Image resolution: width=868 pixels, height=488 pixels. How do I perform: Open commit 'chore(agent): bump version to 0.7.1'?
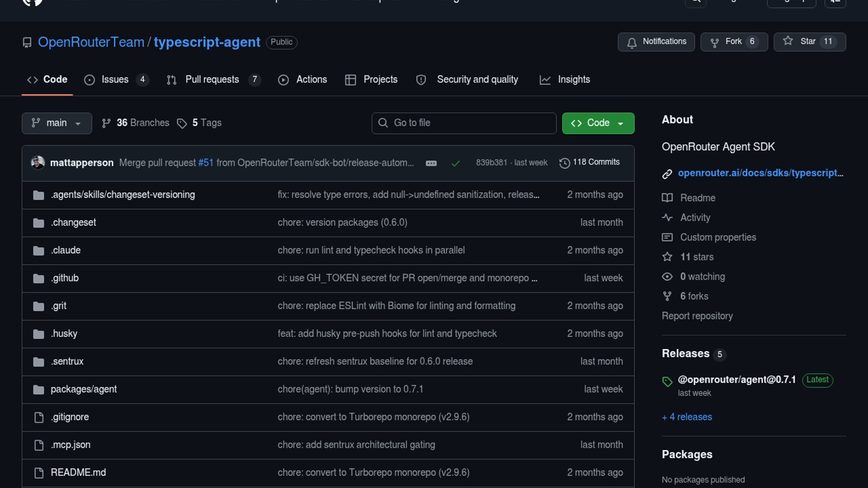coord(350,389)
